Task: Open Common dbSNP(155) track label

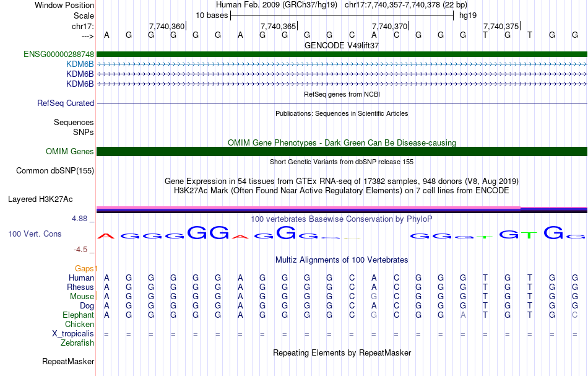Action: click(x=55, y=171)
